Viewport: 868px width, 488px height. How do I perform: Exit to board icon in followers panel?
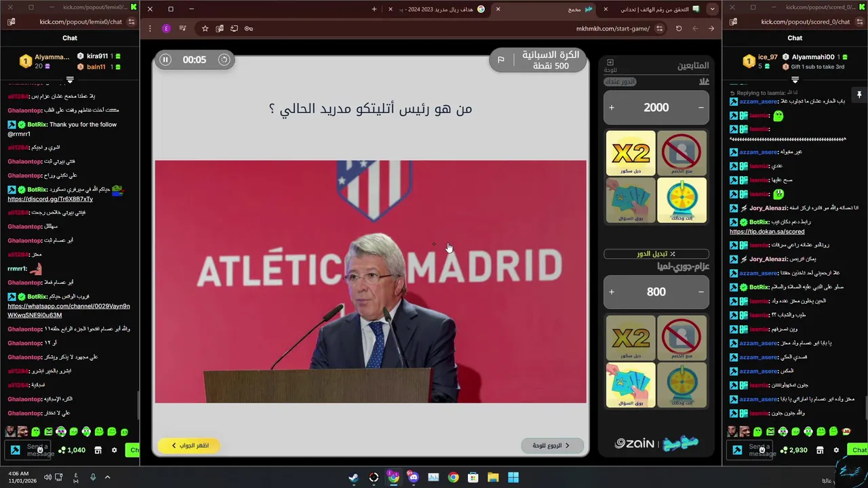coord(610,66)
